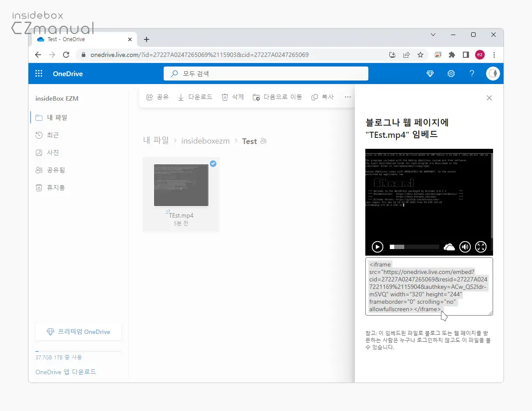The width and height of the screenshot is (532, 411).
Task: Click the address bar URL
Action: pos(199,55)
